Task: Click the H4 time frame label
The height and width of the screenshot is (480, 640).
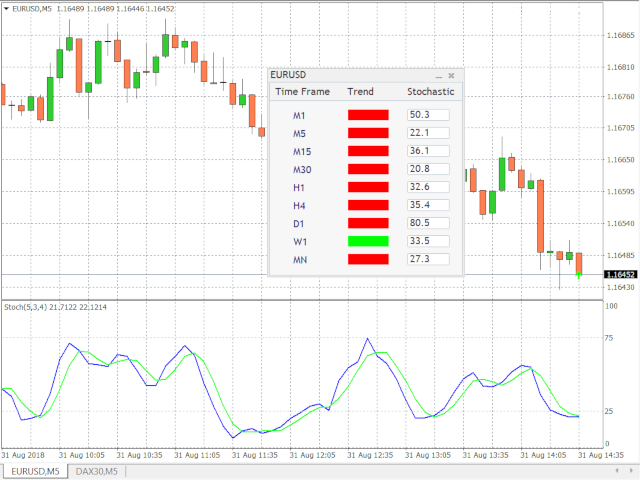Action: coord(299,206)
